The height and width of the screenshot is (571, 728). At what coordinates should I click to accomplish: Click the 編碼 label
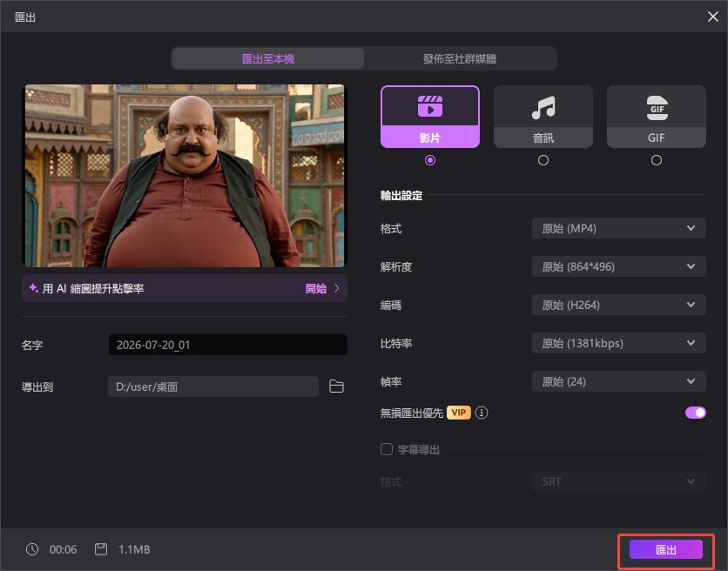[391, 305]
